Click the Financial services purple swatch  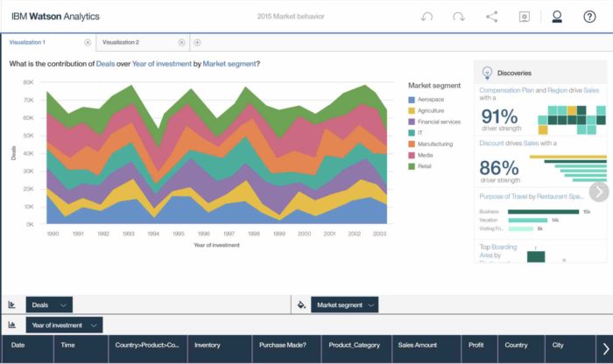point(412,122)
